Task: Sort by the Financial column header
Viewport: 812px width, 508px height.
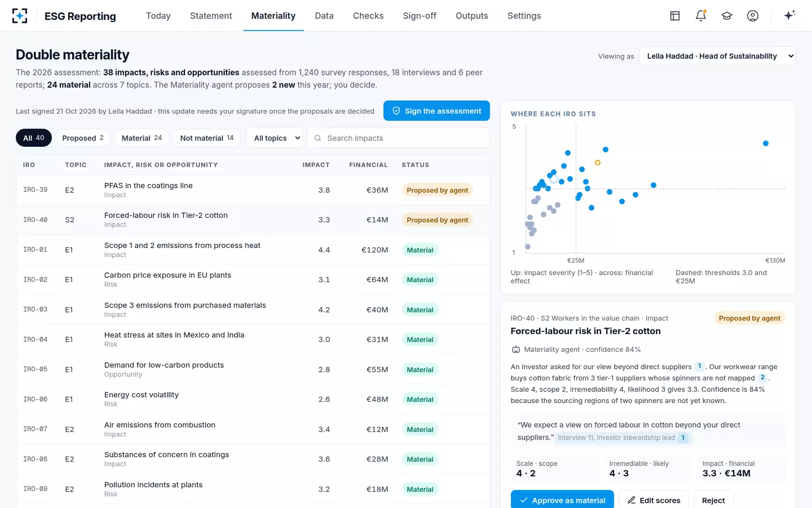Action: tap(368, 165)
